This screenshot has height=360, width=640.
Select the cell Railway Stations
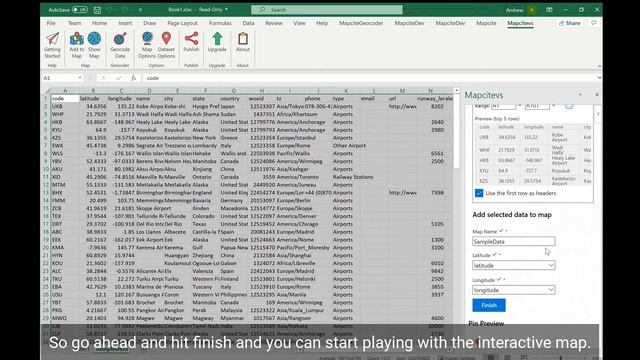353,177
